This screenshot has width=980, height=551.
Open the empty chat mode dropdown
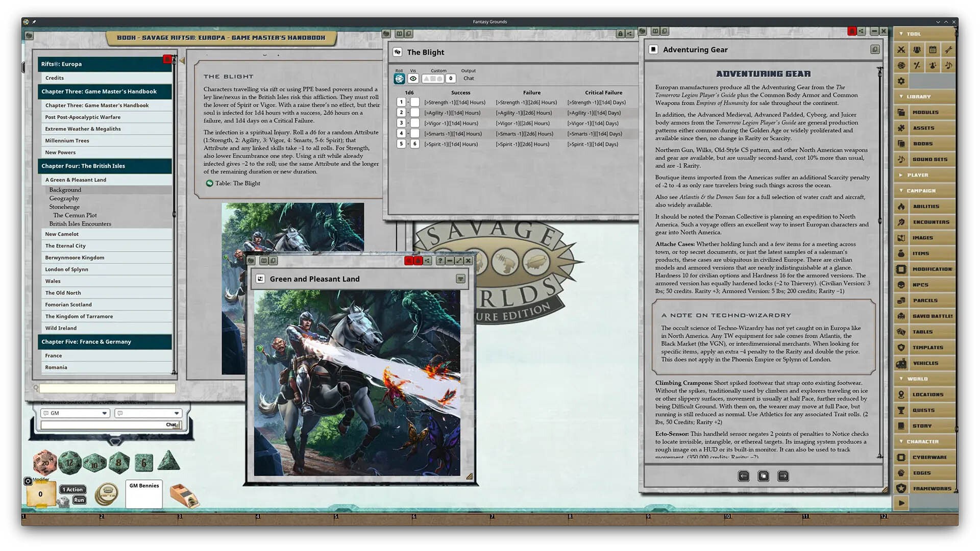tap(148, 413)
